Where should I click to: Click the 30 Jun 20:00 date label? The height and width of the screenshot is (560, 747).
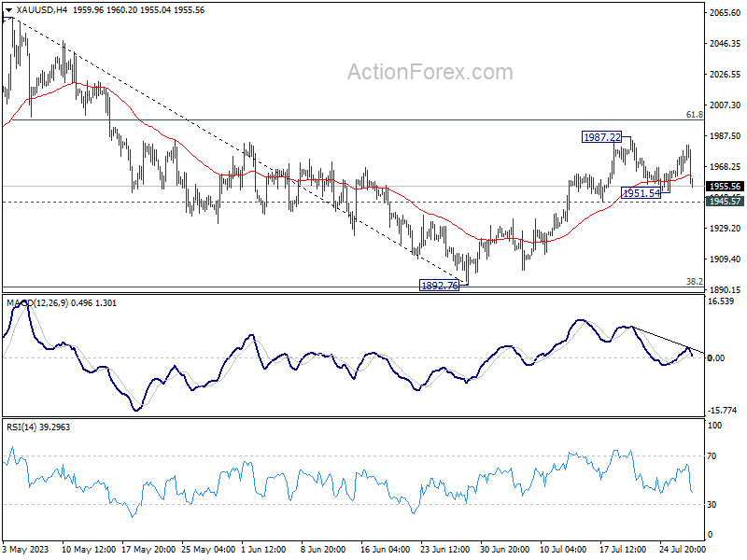coord(504,550)
